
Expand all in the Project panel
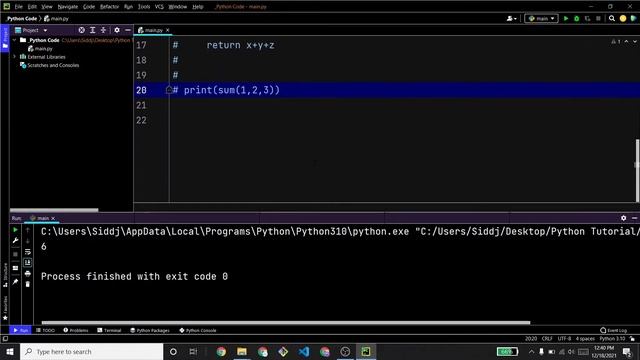[x=93, y=30]
